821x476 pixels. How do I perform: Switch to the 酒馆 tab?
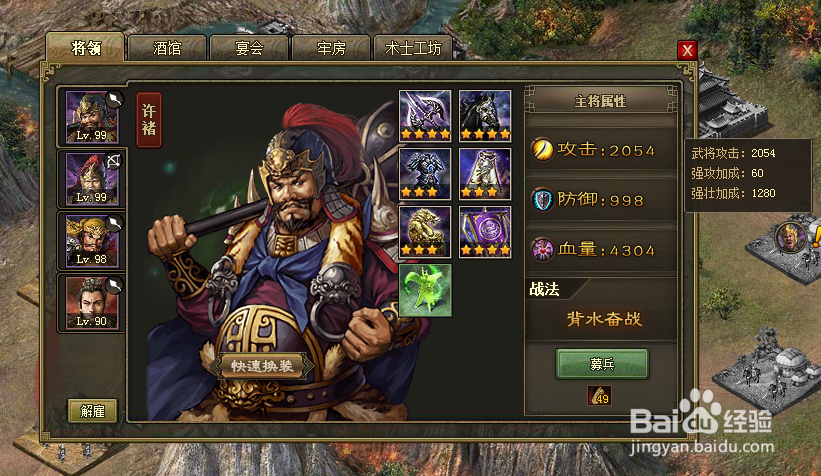pos(167,49)
